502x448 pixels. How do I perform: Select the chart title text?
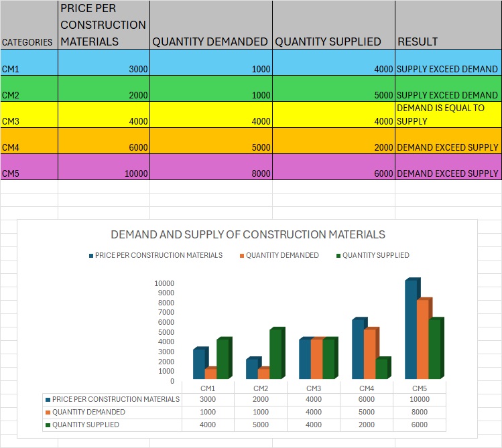click(x=247, y=234)
